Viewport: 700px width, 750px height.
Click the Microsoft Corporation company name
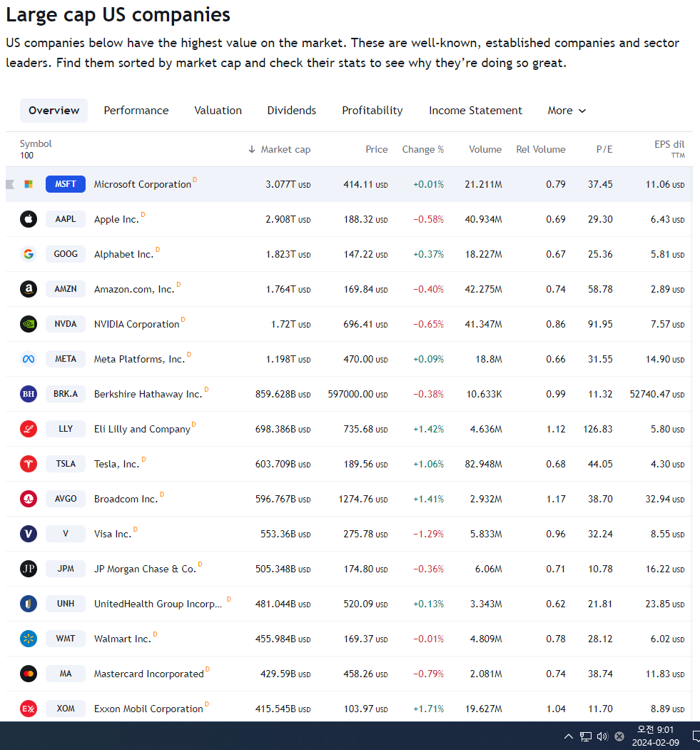tap(143, 185)
